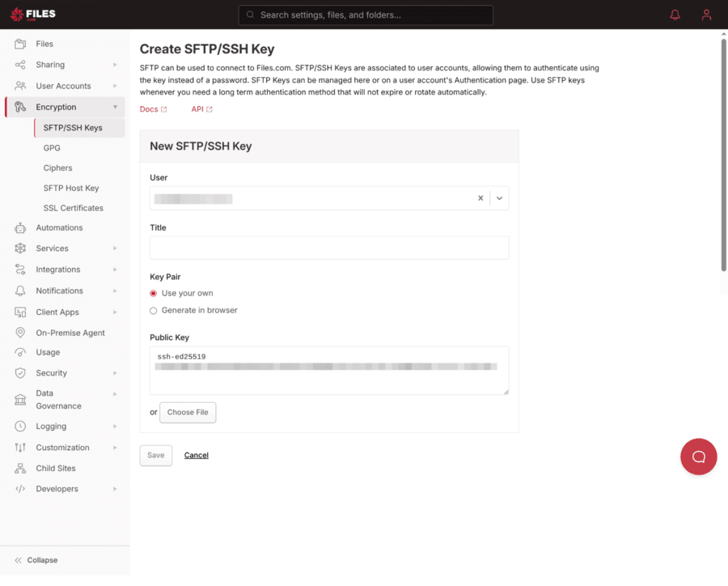The width and height of the screenshot is (728, 586).
Task: Open the user profile icon
Action: 706,15
